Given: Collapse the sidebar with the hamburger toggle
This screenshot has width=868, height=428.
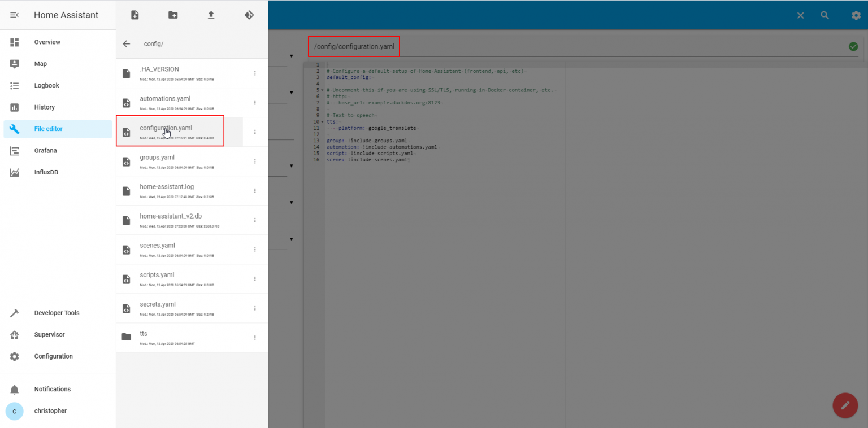Looking at the screenshot, I should 14,15.
